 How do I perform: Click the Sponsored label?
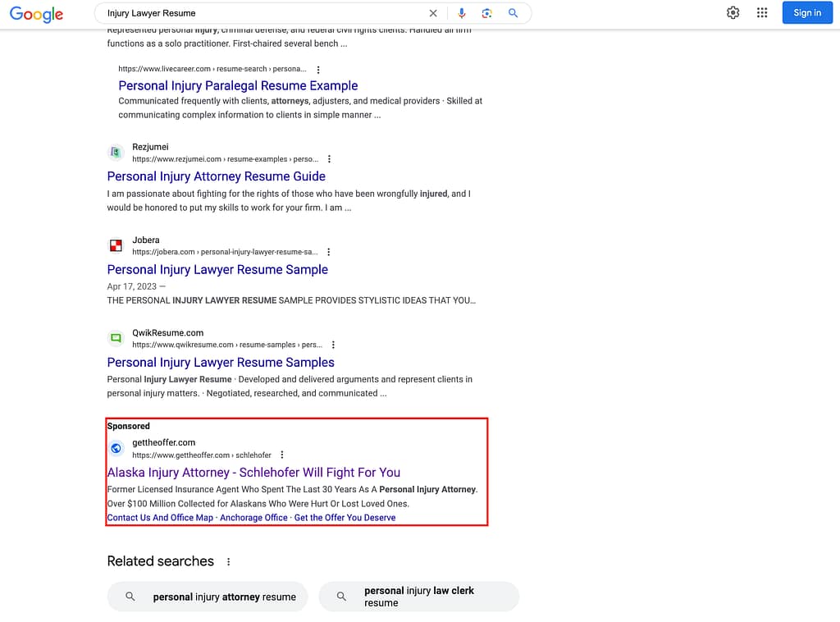129,426
